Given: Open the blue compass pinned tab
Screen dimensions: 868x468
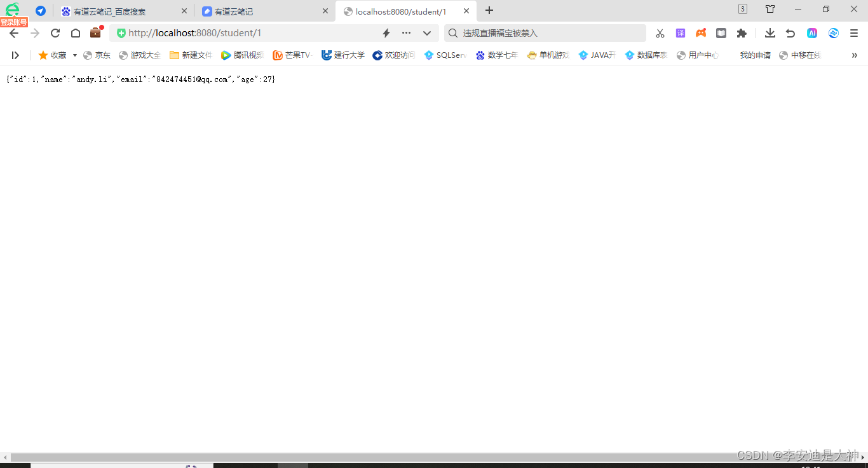Looking at the screenshot, I should tap(41, 11).
